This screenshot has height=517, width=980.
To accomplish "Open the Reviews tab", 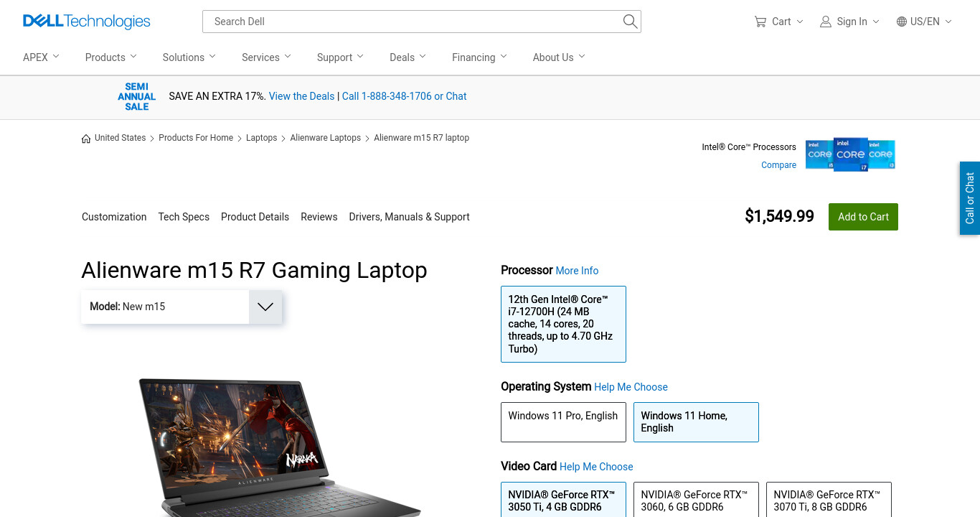I will [x=319, y=217].
